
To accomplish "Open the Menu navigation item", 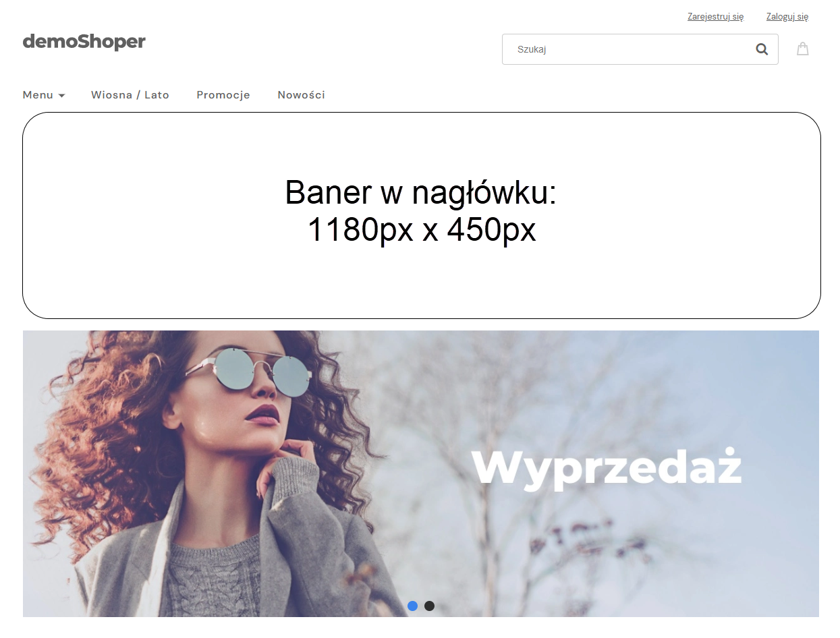I will click(44, 95).
